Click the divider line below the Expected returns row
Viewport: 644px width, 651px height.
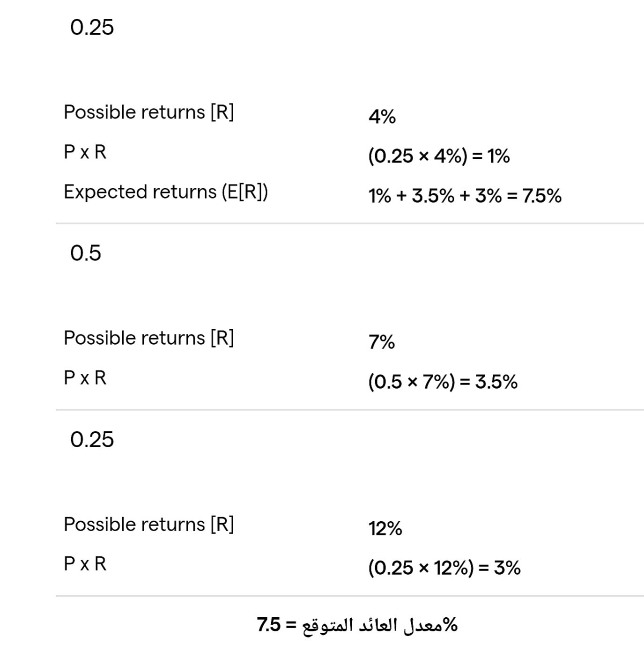349,224
